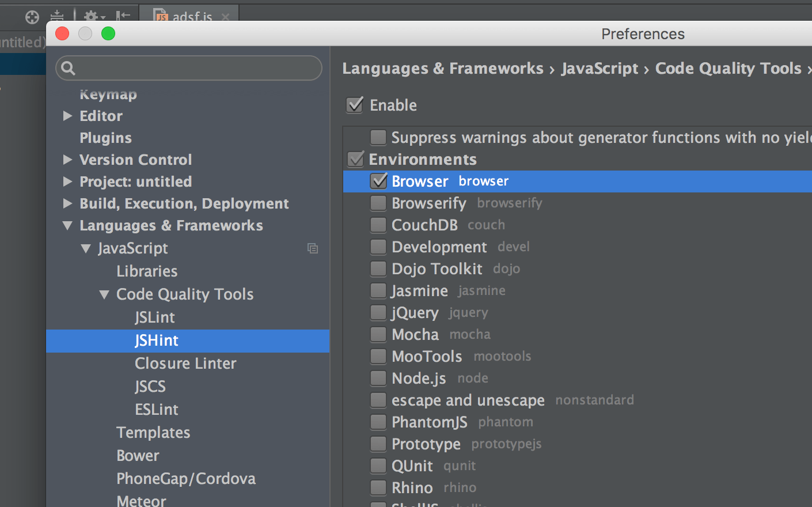Open the Libraries settings page
Screen dimensions: 812x507
(147, 271)
